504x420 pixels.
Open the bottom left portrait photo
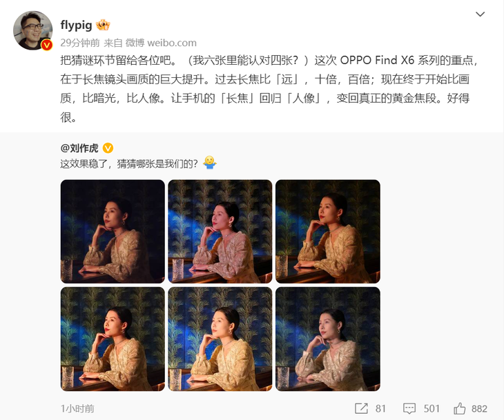[113, 339]
